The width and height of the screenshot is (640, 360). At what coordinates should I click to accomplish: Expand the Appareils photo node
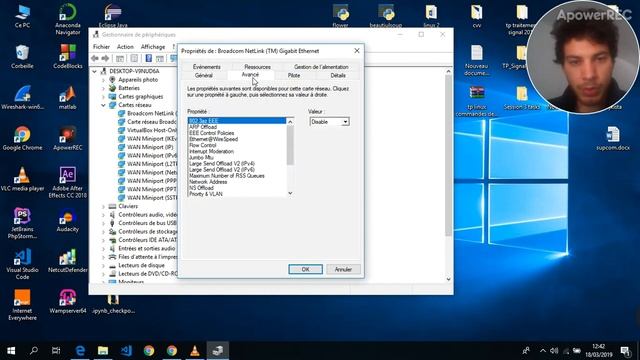click(103, 80)
